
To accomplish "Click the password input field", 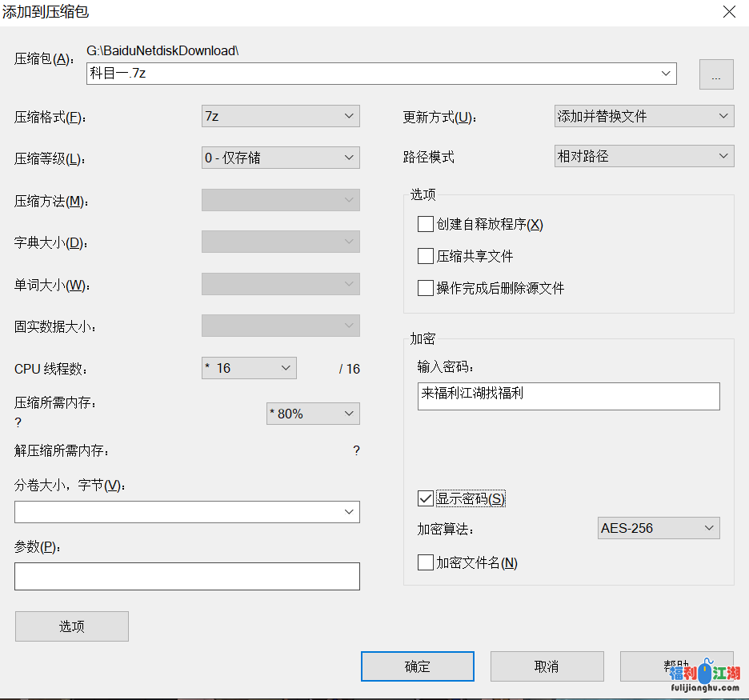I will (568, 396).
